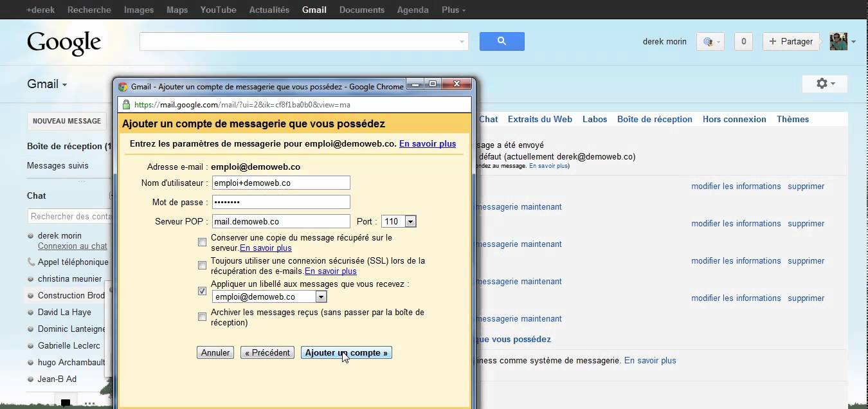The height and width of the screenshot is (409, 868).
Task: Click the Mot de passe field
Action: coord(281,202)
